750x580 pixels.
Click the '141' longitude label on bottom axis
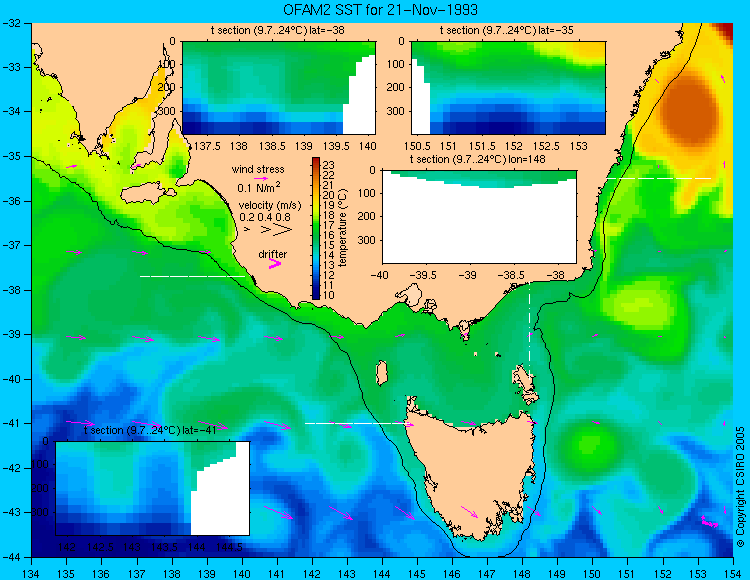point(277,574)
